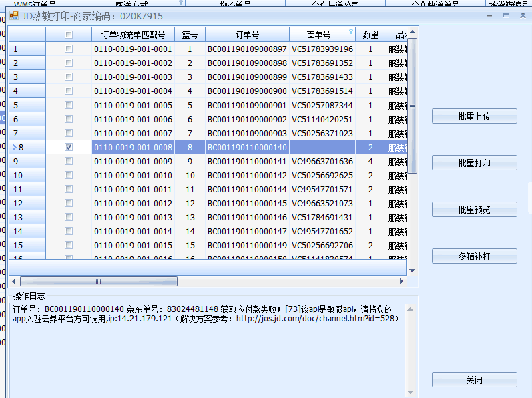Click the filter icon on 面单号 column header
This screenshot has height=398, width=532.
pos(351,31)
